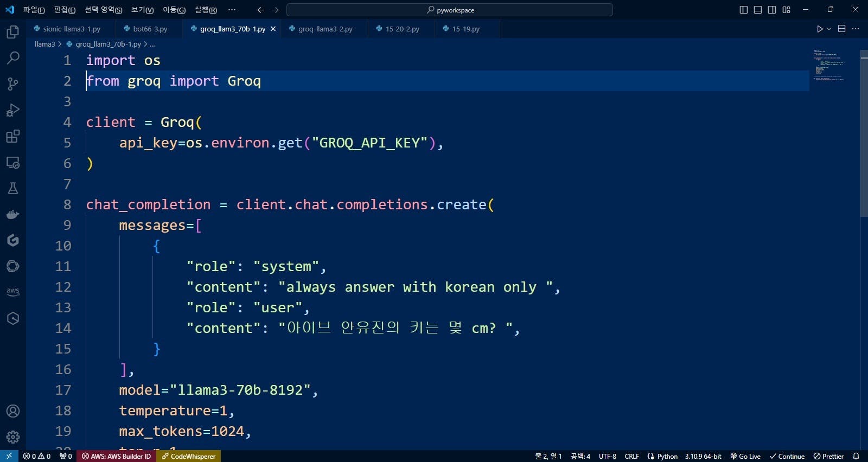
Task: Open the Customize Layout control
Action: pos(786,10)
